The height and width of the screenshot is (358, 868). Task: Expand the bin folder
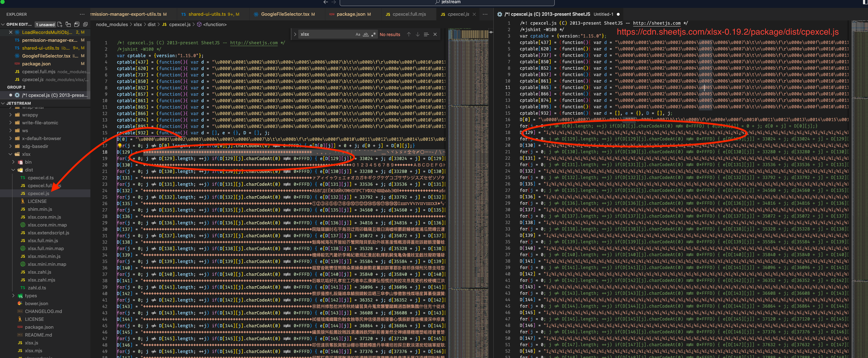(14, 162)
